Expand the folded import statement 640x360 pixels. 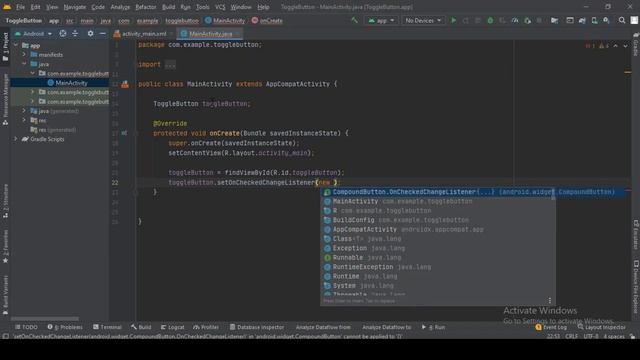(x=170, y=64)
